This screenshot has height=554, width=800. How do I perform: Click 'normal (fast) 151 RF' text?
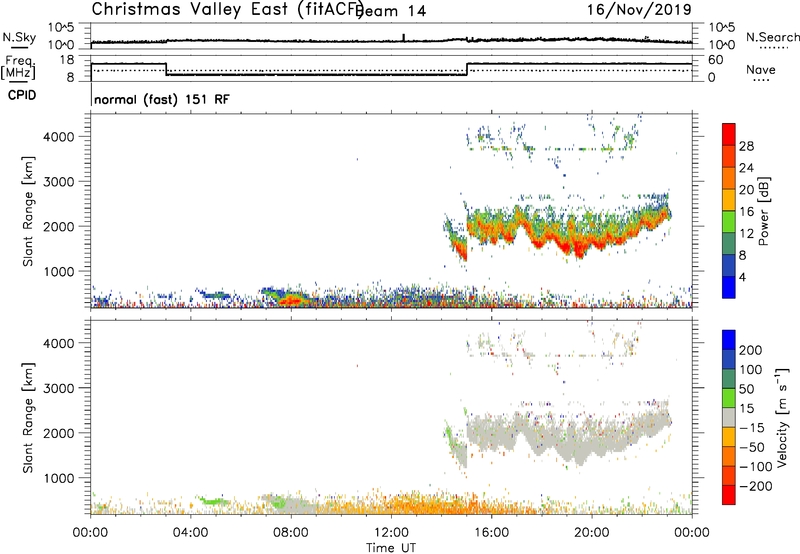pyautogui.click(x=162, y=99)
